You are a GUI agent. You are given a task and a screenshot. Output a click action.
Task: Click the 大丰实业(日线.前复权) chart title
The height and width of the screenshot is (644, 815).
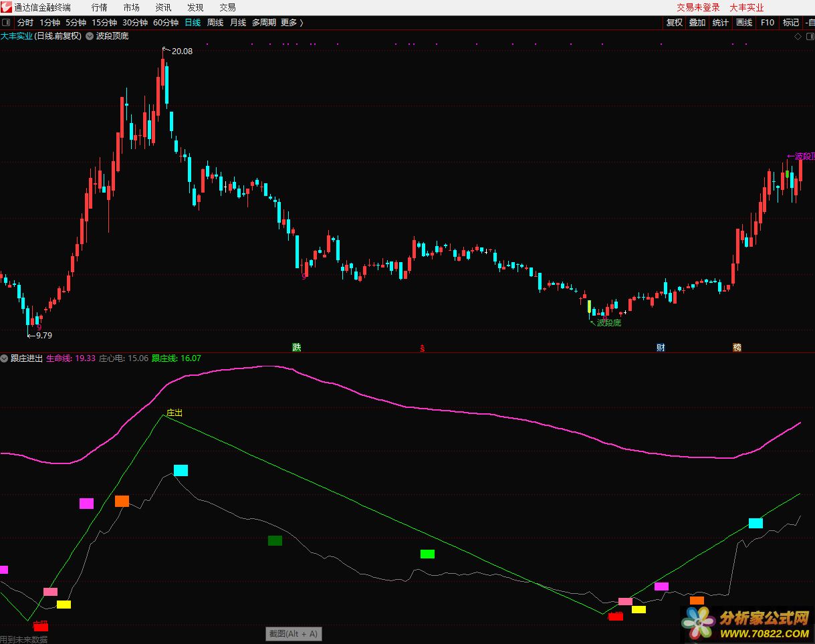41,36
